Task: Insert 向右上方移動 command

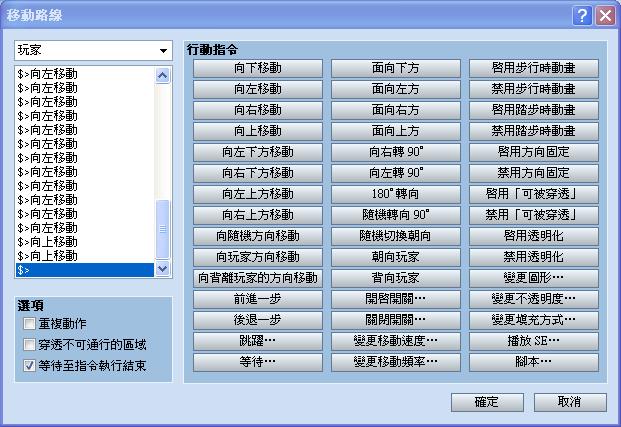Action: (258, 215)
